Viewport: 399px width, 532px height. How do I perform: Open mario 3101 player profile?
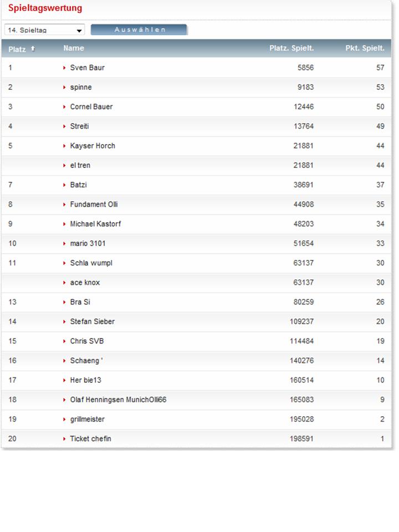(x=88, y=243)
